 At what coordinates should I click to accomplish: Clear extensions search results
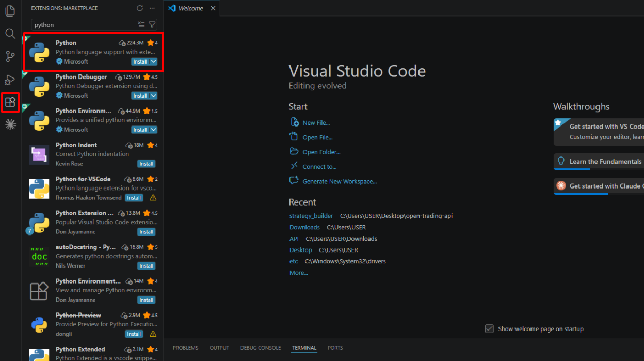(x=141, y=25)
